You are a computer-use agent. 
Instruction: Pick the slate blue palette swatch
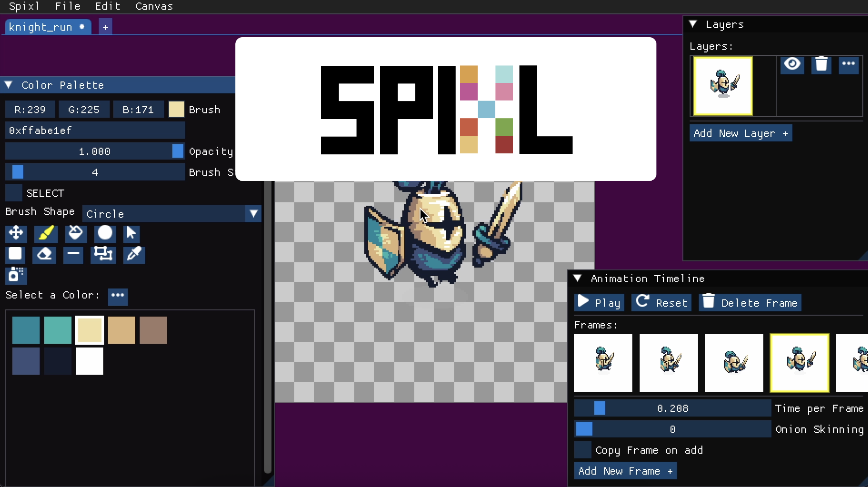coord(26,361)
